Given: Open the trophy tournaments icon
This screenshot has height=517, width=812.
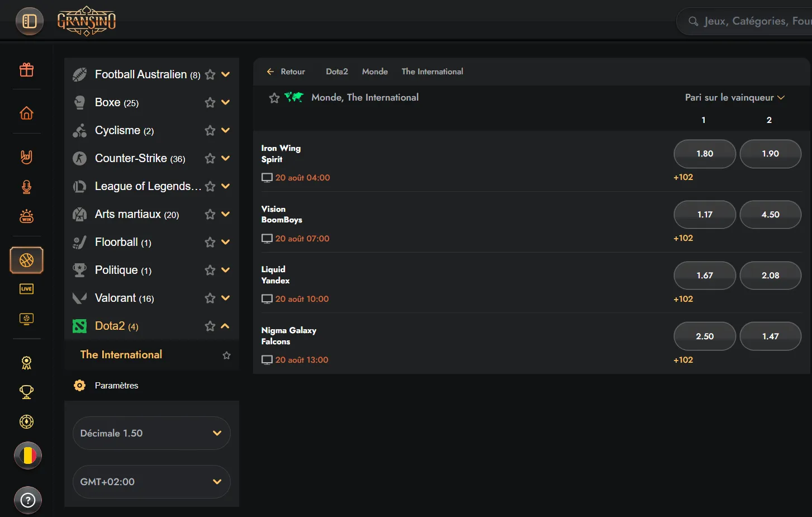Looking at the screenshot, I should [26, 392].
